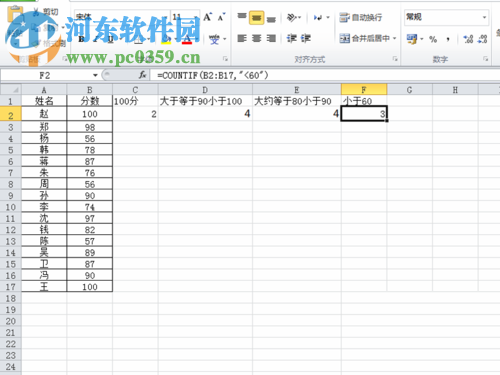Click cell E1 大约等于80小于90
500x375 pixels.
pyautogui.click(x=297, y=101)
